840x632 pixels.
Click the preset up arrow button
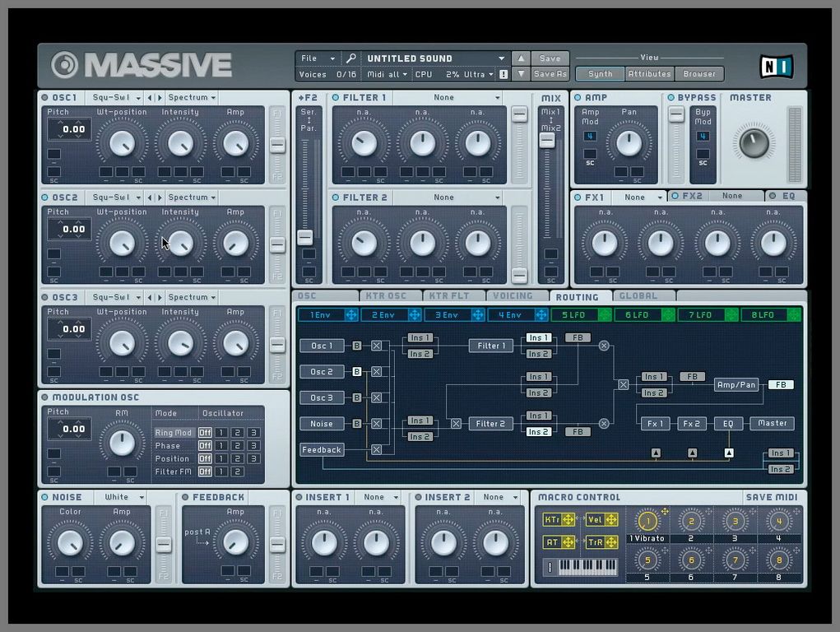pyautogui.click(x=521, y=58)
